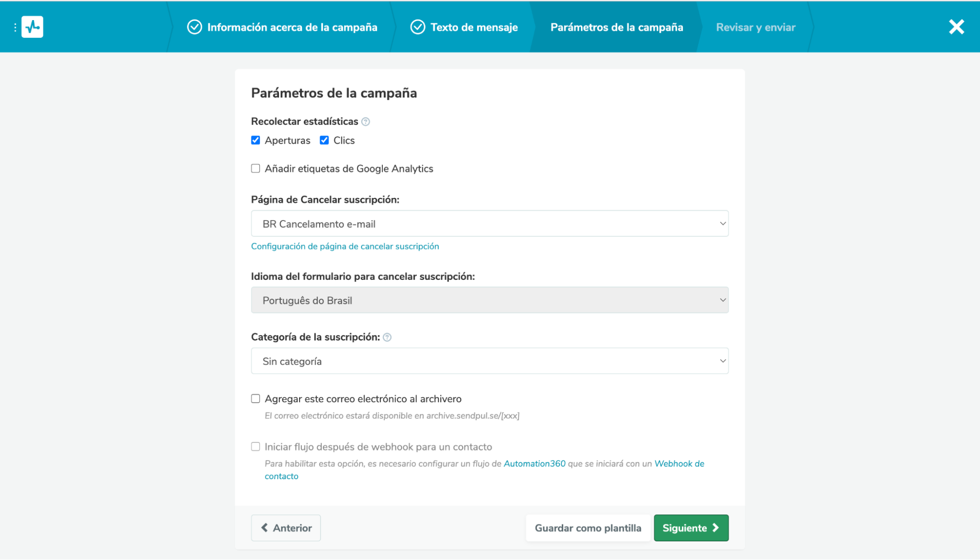Toggle Iniciar flujo después de webhook checkbox
980x560 pixels.
coord(255,447)
